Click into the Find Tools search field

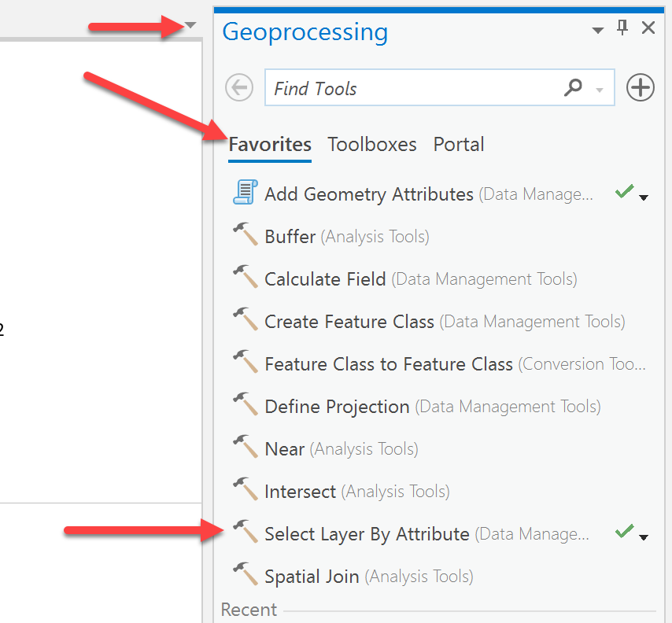tap(409, 89)
